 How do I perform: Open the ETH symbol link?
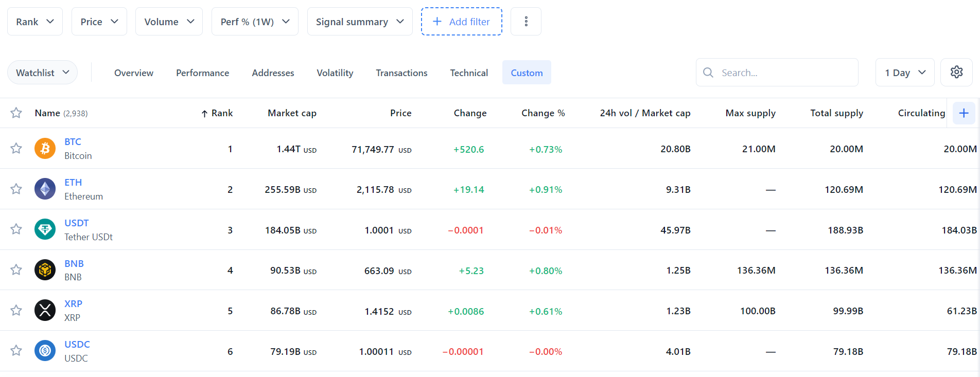(x=73, y=182)
